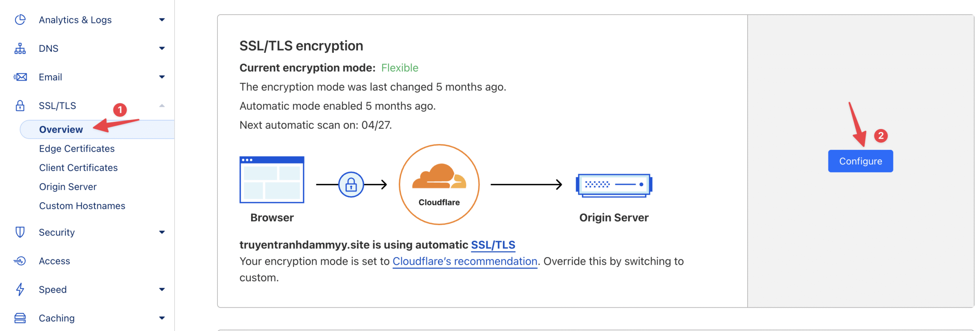Click the blue Configure button

point(860,161)
